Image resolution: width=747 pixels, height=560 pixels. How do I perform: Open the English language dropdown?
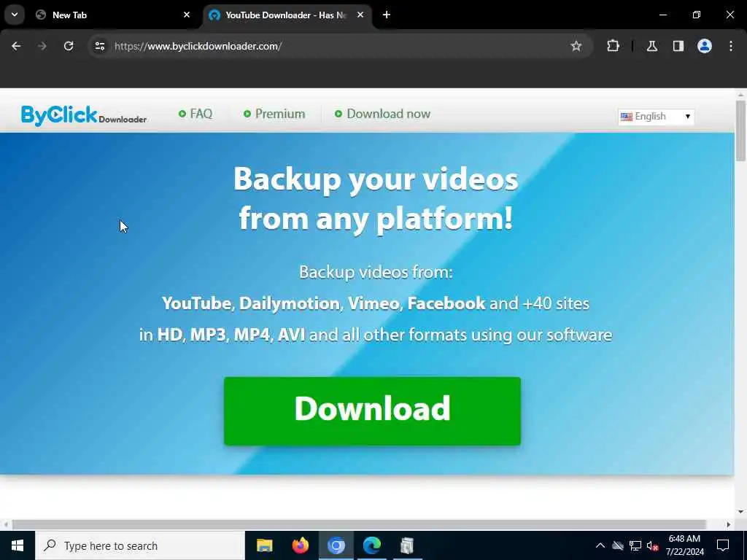coord(656,117)
